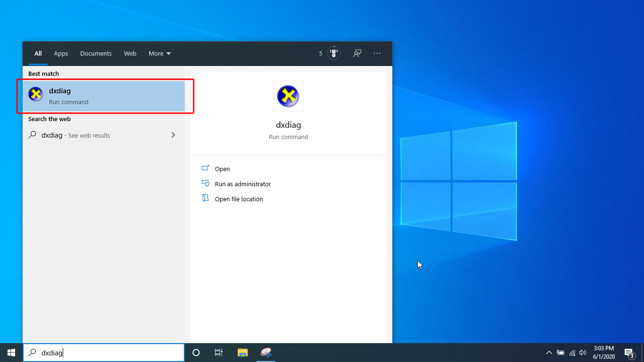Select the dxdiag app icon in the preview pane
This screenshot has height=362, width=644.
coord(288,96)
